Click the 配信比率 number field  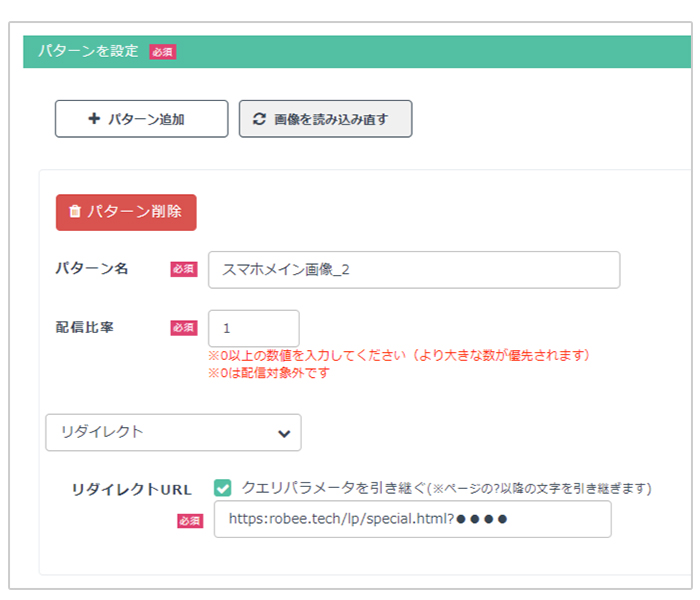coord(254,328)
